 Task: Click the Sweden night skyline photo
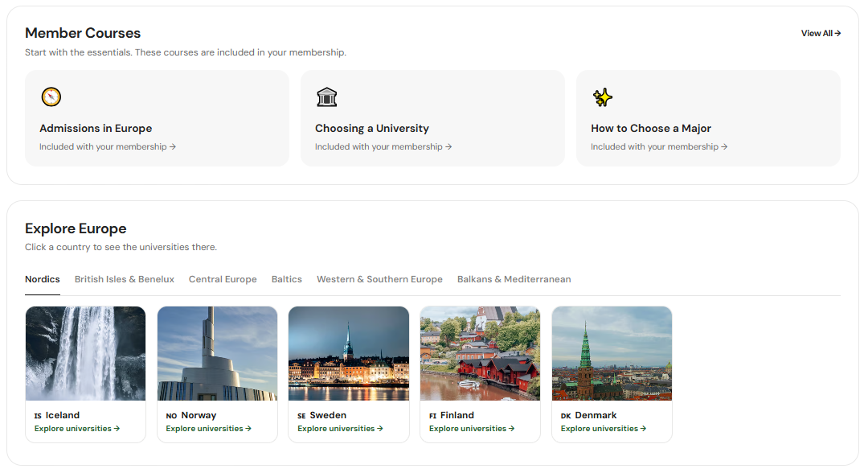(349, 353)
